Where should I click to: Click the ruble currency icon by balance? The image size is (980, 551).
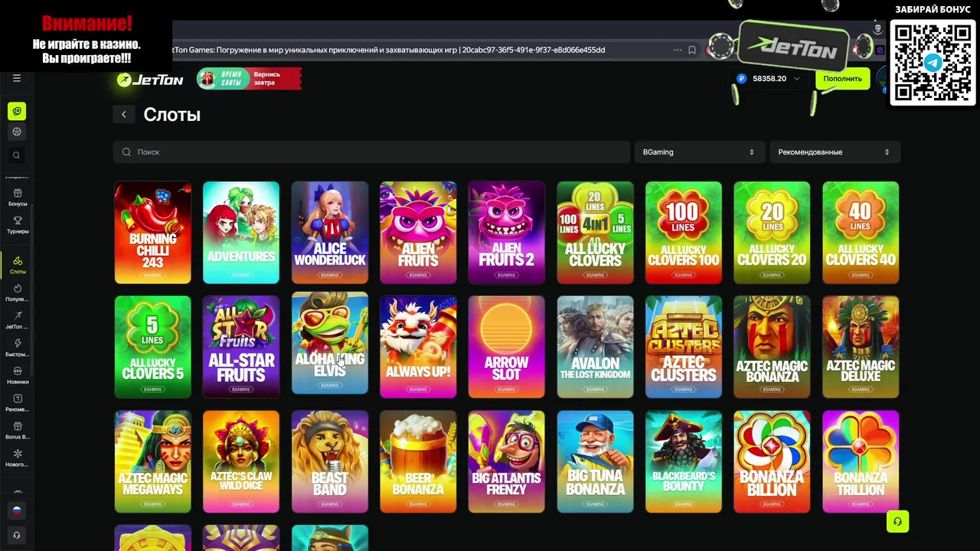pyautogui.click(x=741, y=78)
